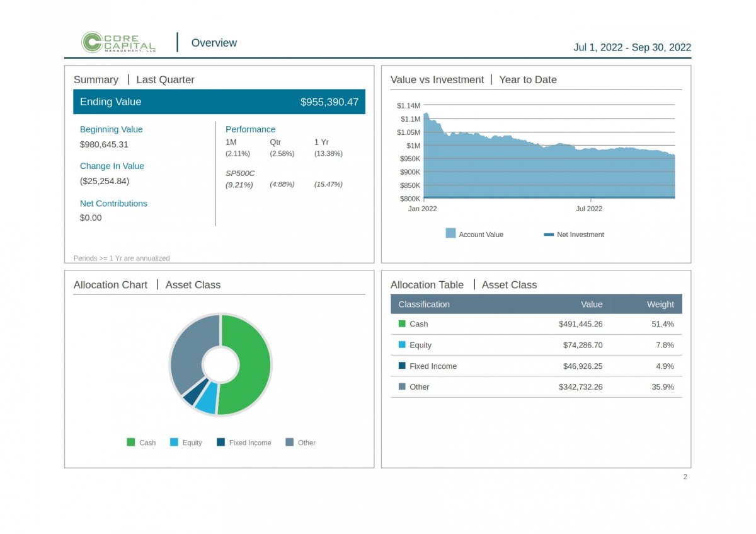Click the Classification column header
Screen dimensions: 756x534
click(424, 305)
